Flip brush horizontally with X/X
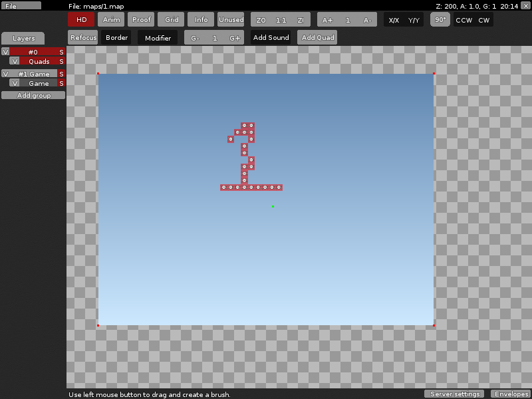The image size is (532, 399). [394, 20]
